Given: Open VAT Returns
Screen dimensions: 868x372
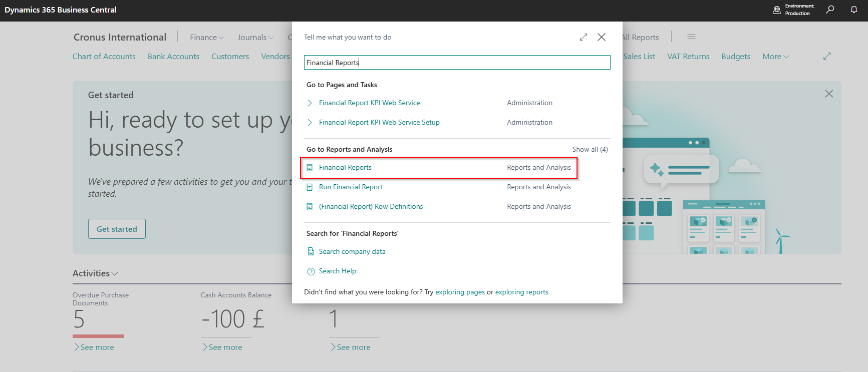Looking at the screenshot, I should (688, 56).
